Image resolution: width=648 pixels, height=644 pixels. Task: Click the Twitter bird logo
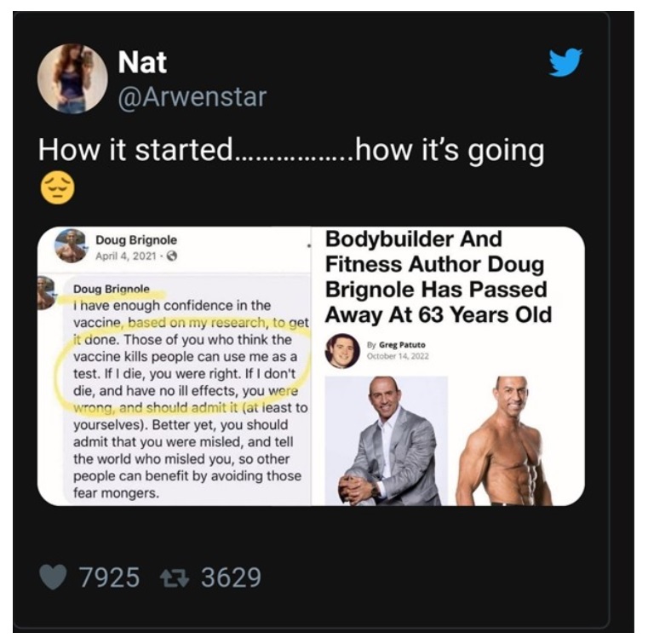(565, 62)
